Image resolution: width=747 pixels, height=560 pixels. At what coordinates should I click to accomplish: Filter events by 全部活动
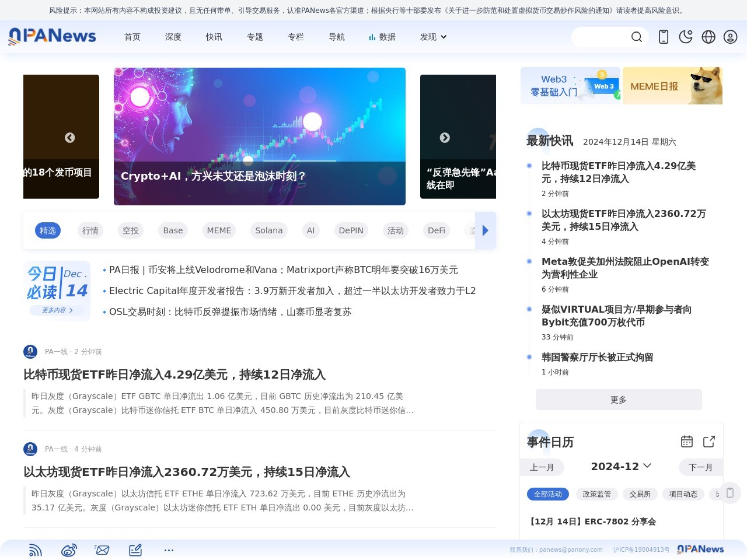tap(547, 494)
